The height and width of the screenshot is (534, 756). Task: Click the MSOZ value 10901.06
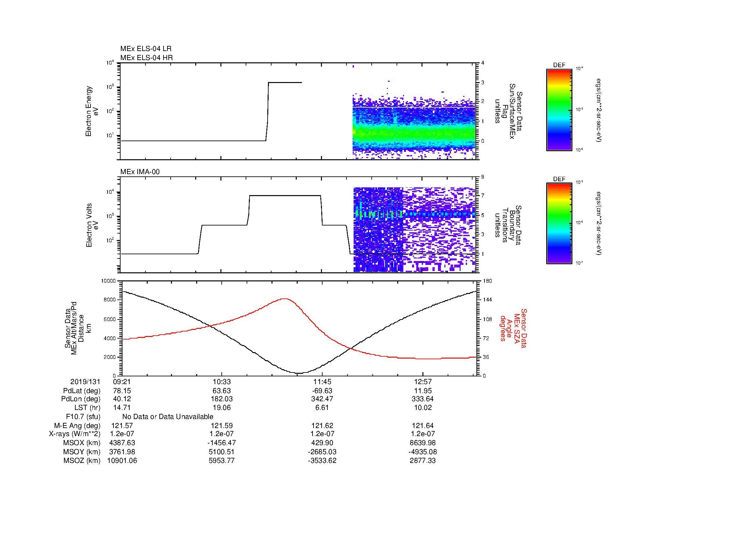pos(122,461)
